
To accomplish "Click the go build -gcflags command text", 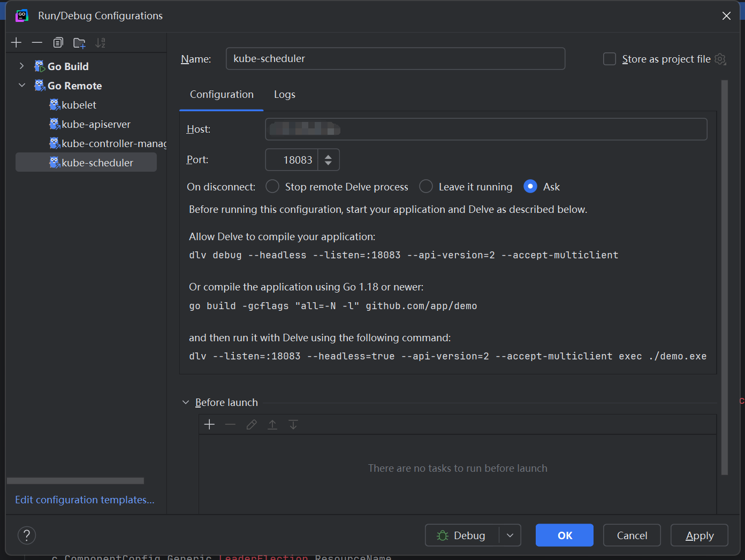I will (333, 306).
